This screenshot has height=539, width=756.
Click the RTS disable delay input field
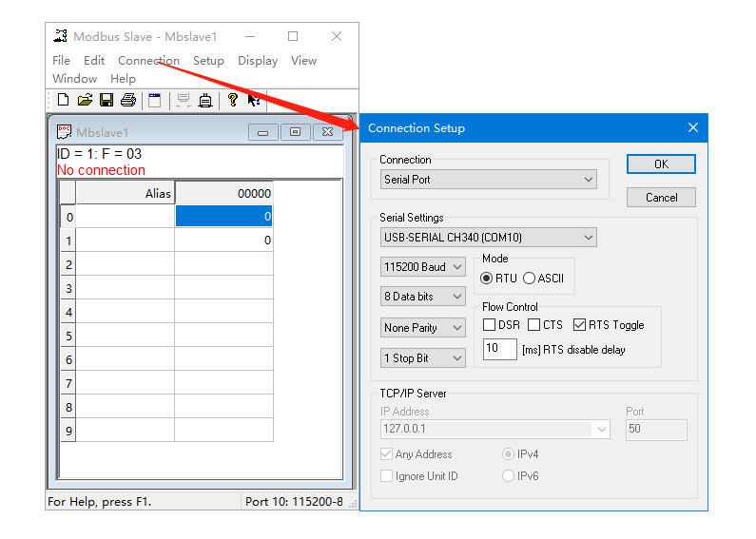pyautogui.click(x=499, y=349)
